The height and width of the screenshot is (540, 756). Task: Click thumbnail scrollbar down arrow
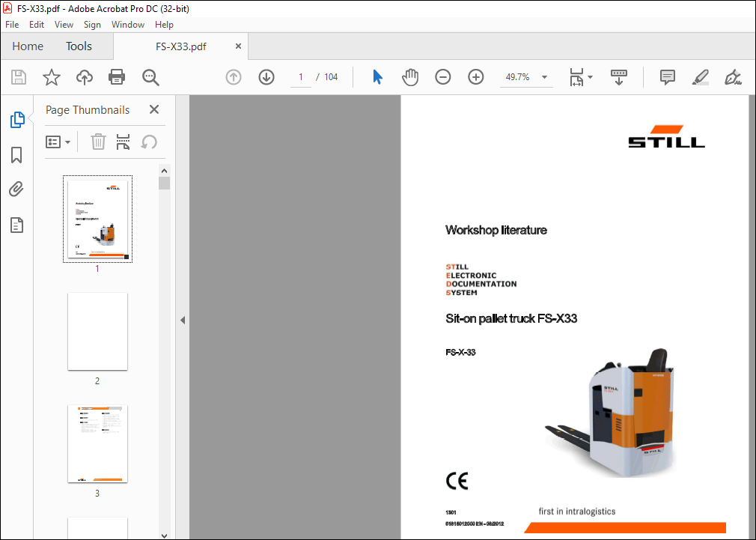[165, 535]
